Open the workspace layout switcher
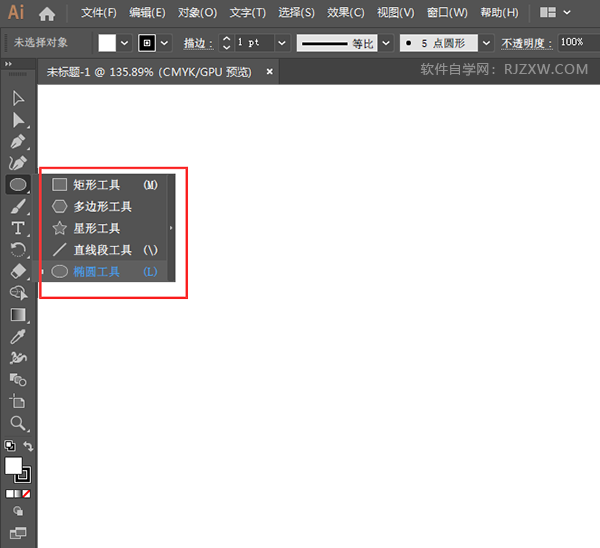This screenshot has width=600, height=548. (555, 13)
